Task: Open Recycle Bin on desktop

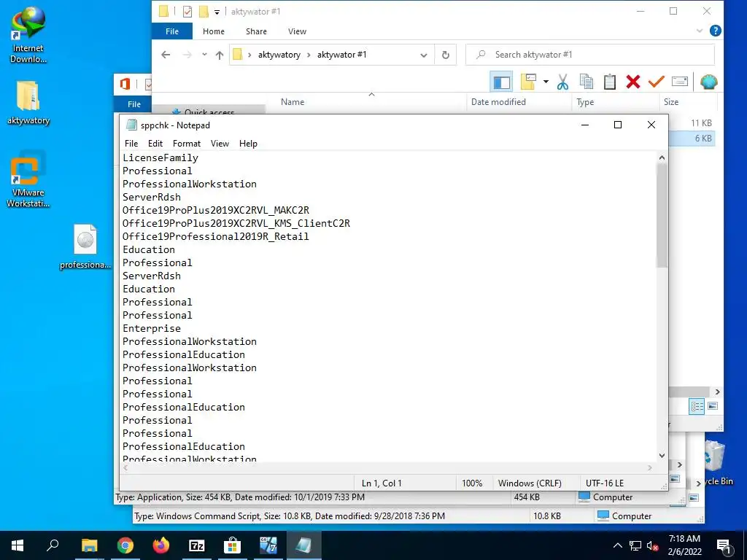Action: (715, 462)
